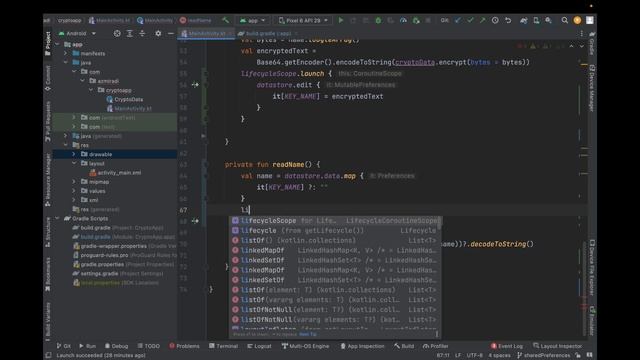The height and width of the screenshot is (360, 640).
Task: Toggle the Project tool window side tab
Action: coord(48,43)
